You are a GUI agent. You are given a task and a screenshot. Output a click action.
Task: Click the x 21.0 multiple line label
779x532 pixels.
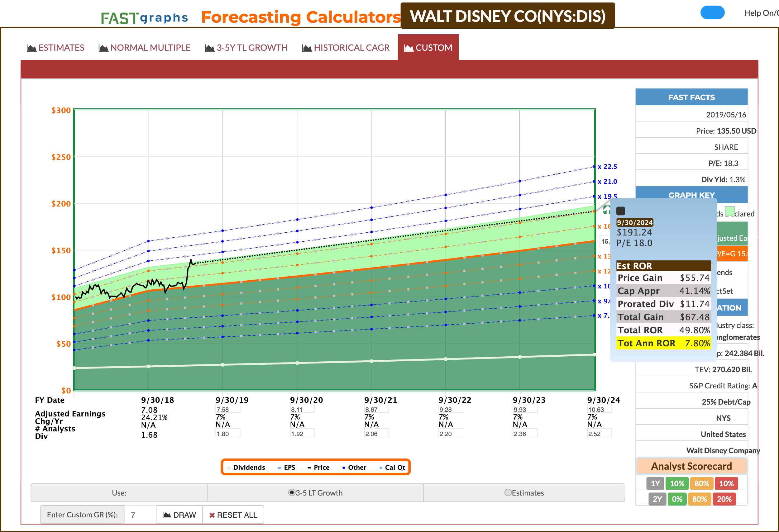(x=607, y=182)
